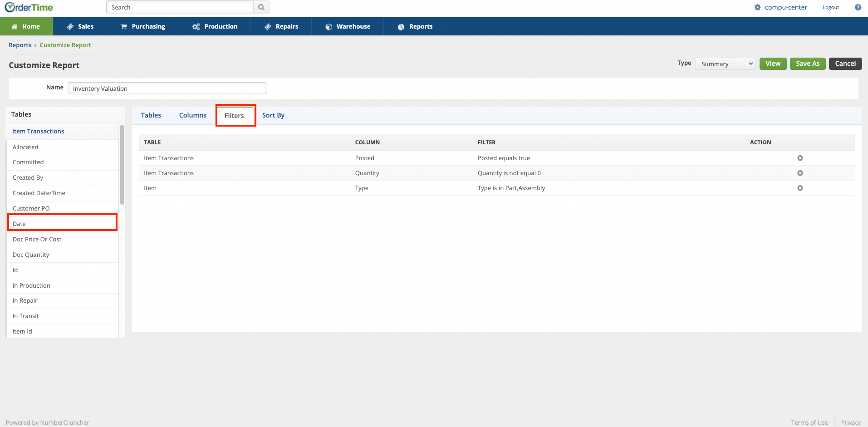Image resolution: width=868 pixels, height=427 pixels.
Task: Click the 'Quantity' column cell
Action: (x=367, y=173)
